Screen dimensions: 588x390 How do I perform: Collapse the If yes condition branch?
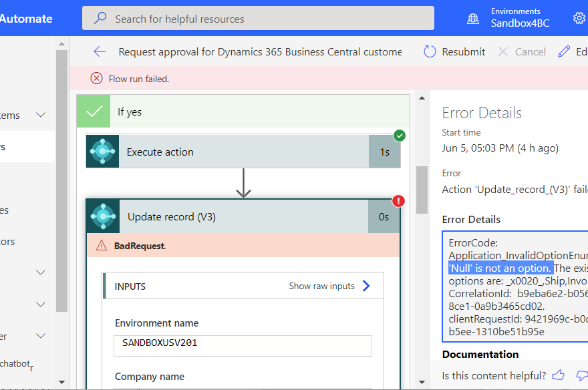pos(243,112)
